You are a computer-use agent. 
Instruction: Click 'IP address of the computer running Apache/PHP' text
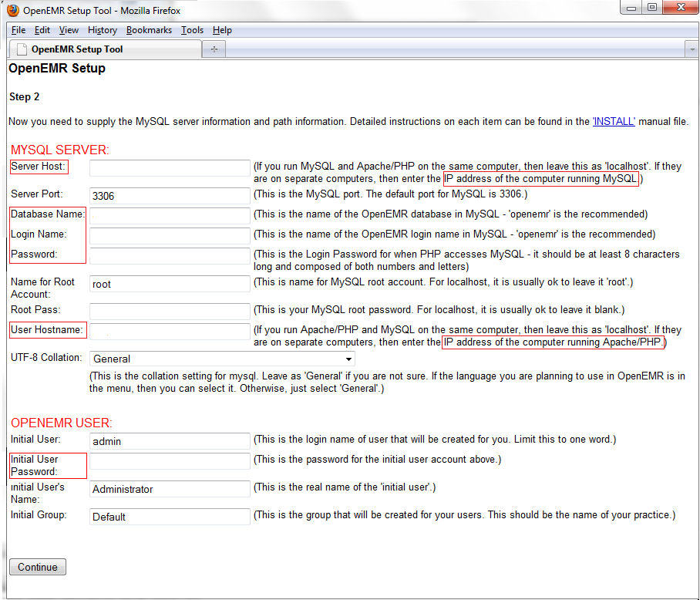(x=553, y=342)
